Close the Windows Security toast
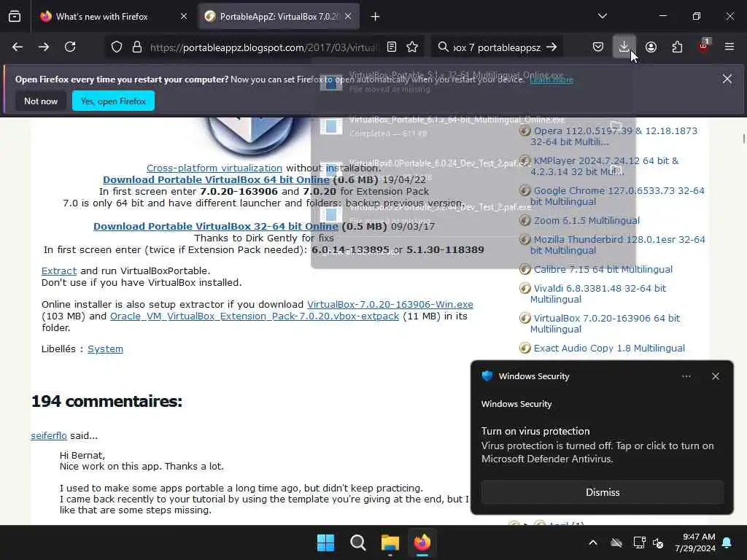 coord(716,376)
